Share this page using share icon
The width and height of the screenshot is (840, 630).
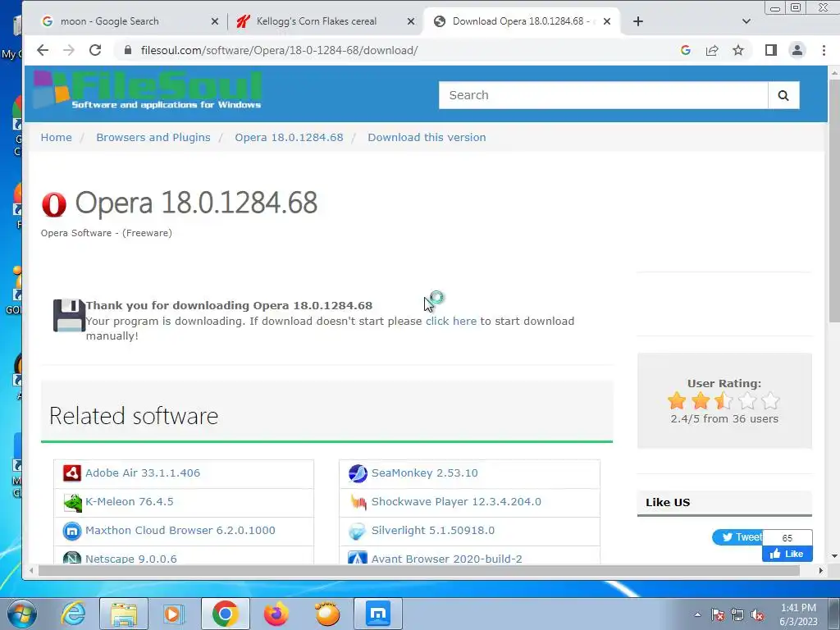tap(712, 50)
